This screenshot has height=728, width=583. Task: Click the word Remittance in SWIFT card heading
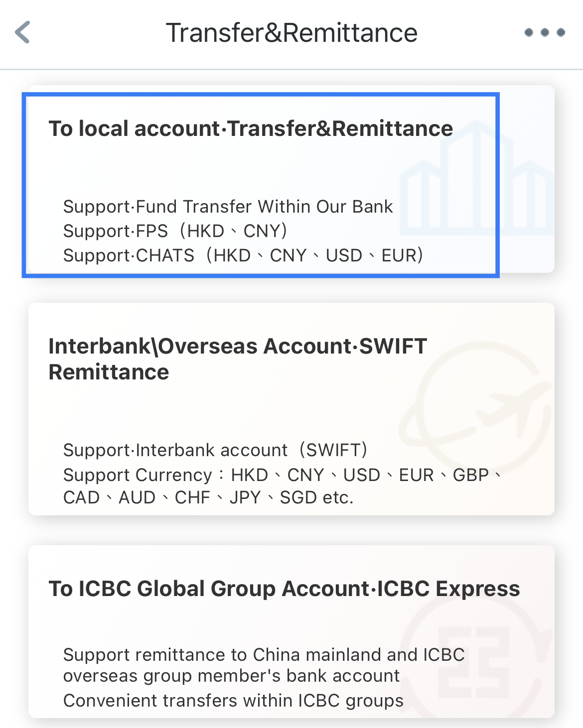point(109,372)
